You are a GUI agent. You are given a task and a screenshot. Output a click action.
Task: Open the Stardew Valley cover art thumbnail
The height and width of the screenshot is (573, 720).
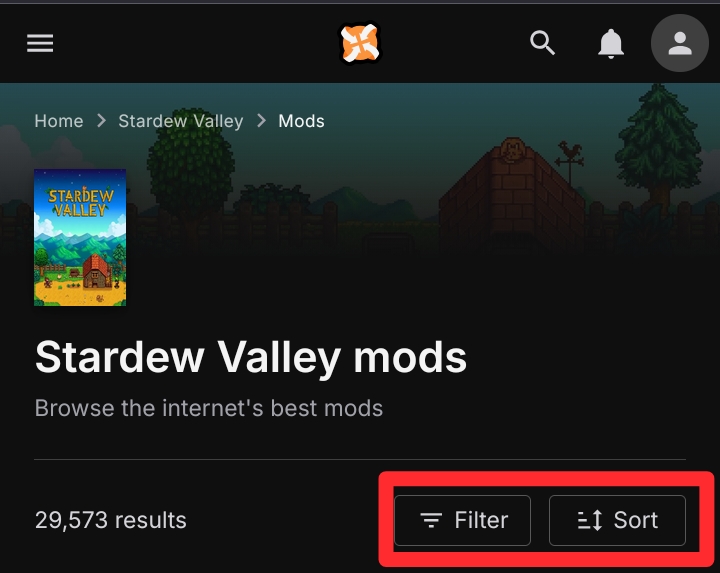point(80,237)
